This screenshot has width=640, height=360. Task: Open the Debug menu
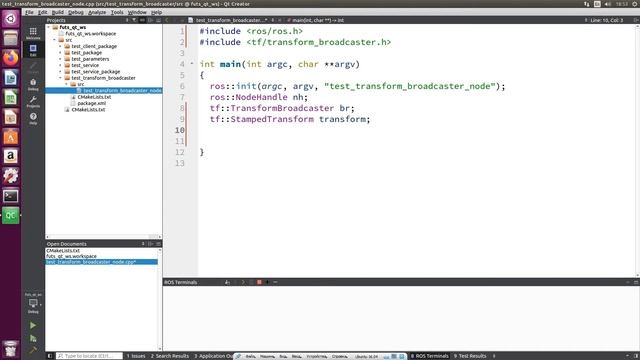[x=76, y=12]
